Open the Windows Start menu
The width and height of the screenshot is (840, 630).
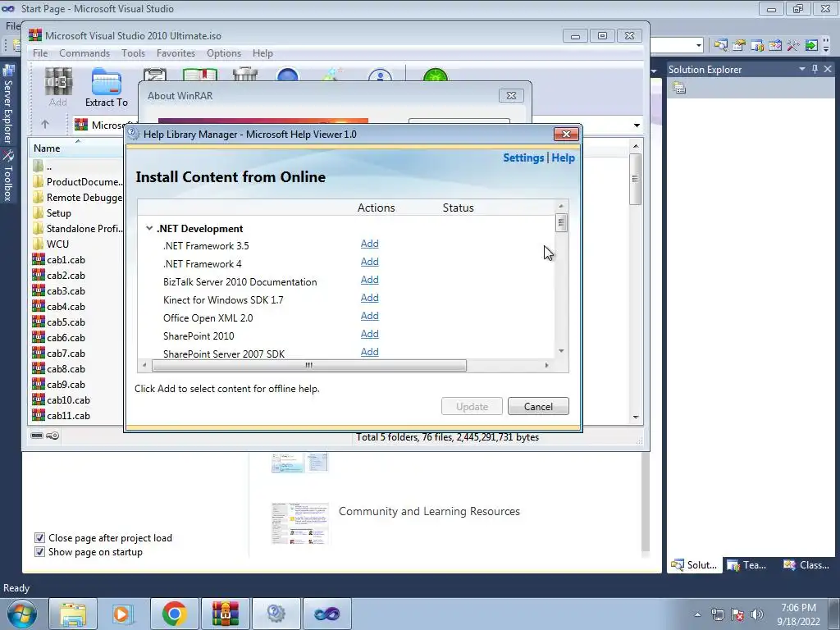[x=21, y=614]
